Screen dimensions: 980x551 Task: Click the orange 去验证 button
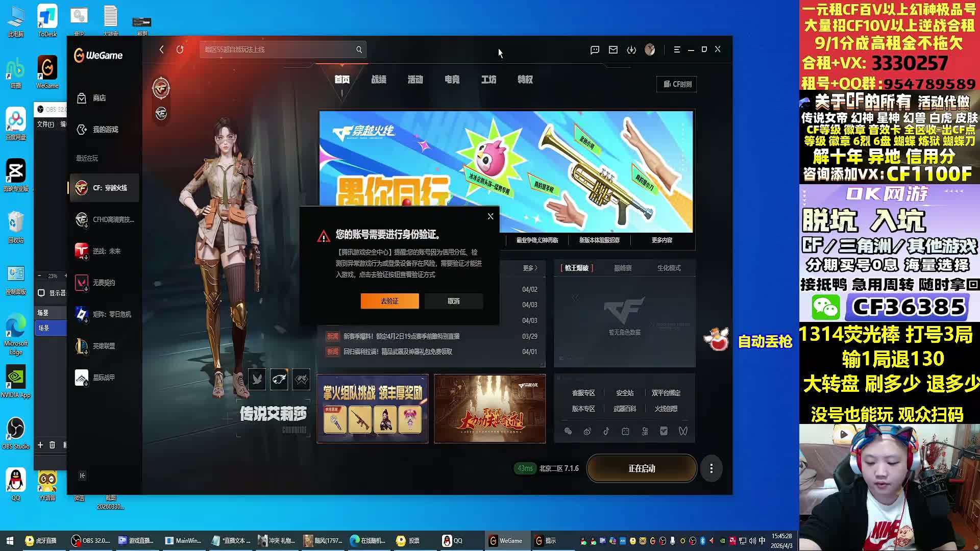[x=389, y=301]
